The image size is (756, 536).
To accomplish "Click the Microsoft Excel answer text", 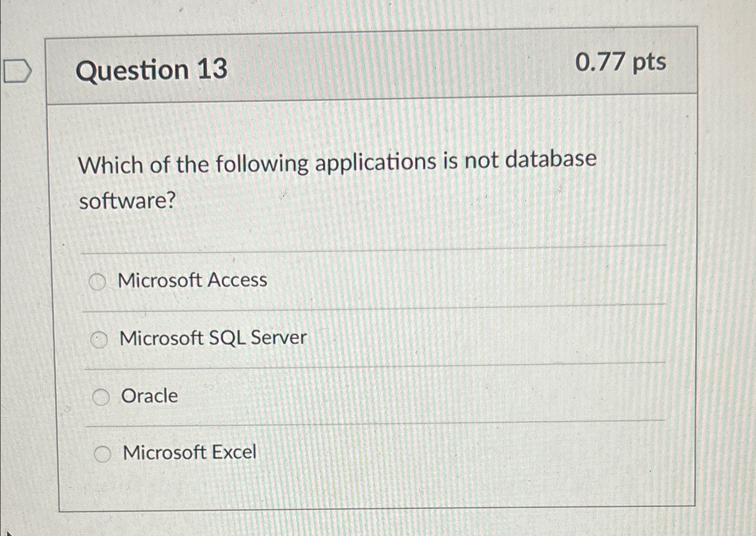I will tap(189, 453).
